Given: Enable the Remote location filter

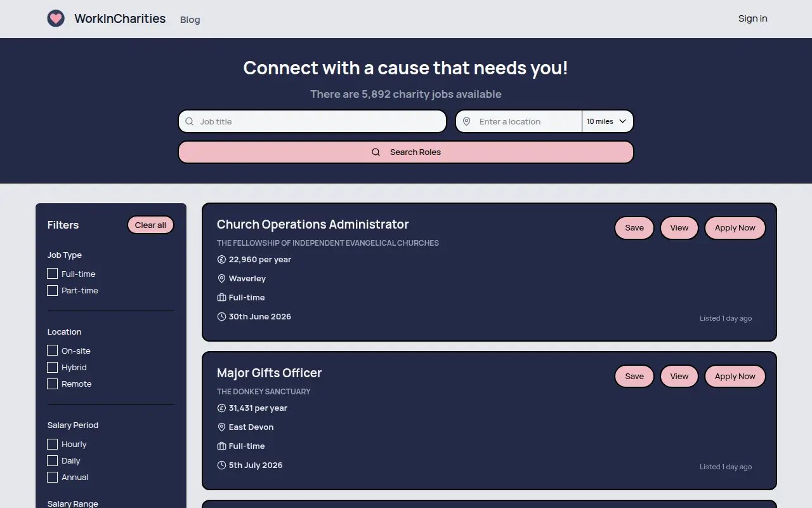Looking at the screenshot, I should click(53, 384).
